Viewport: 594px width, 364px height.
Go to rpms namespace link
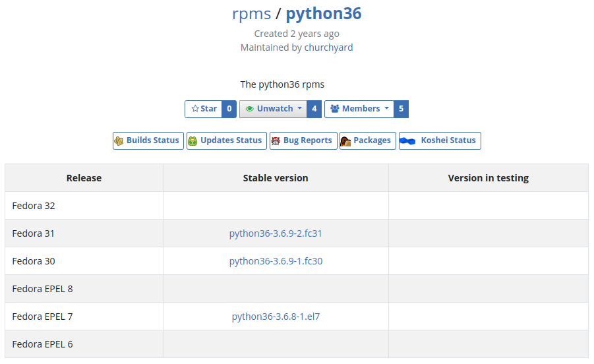[252, 14]
